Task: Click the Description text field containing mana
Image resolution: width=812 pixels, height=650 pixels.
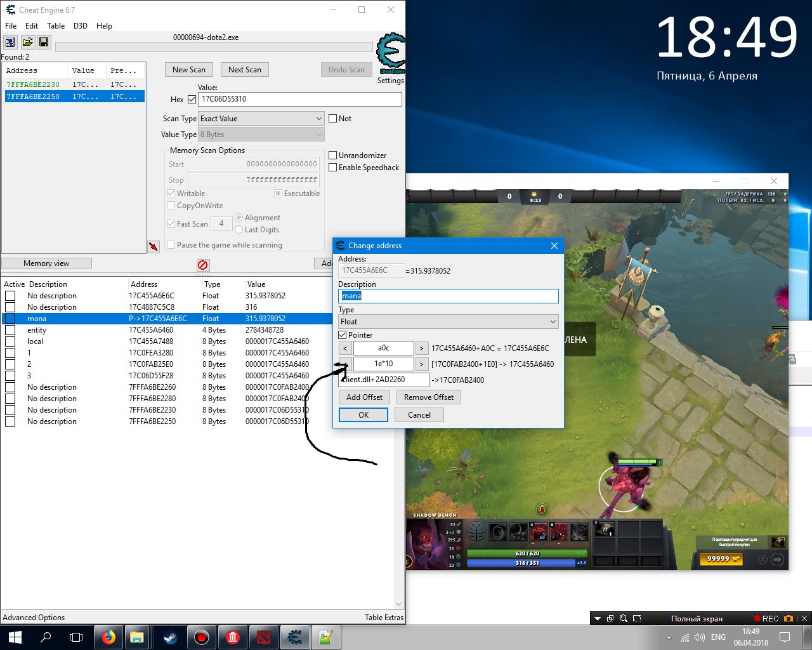Action: pos(448,296)
